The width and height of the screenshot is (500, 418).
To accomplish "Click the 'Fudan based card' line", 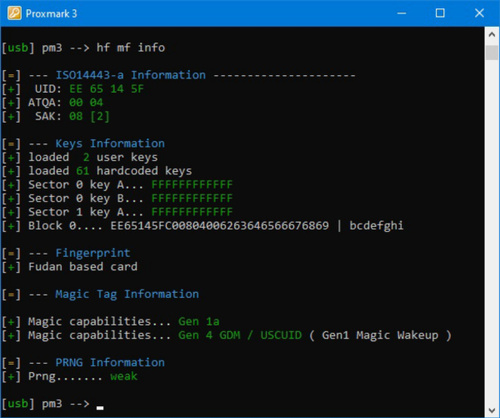I will tap(83, 267).
